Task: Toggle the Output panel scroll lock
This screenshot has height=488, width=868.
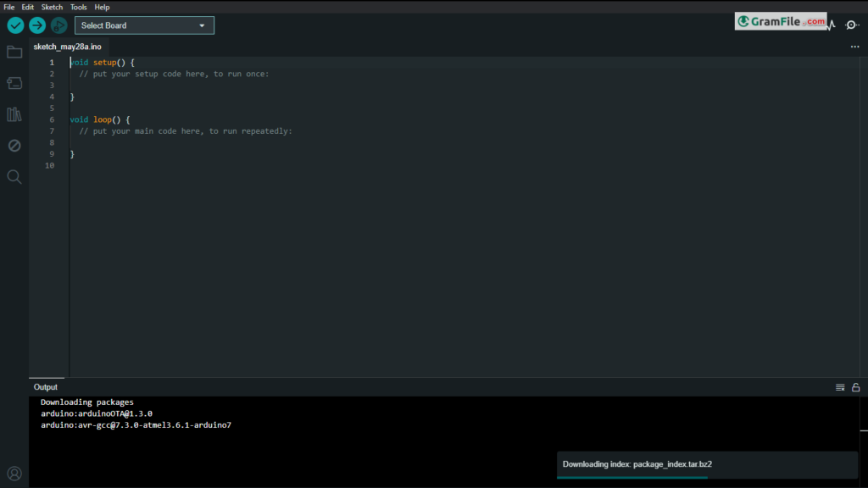Action: (x=856, y=387)
